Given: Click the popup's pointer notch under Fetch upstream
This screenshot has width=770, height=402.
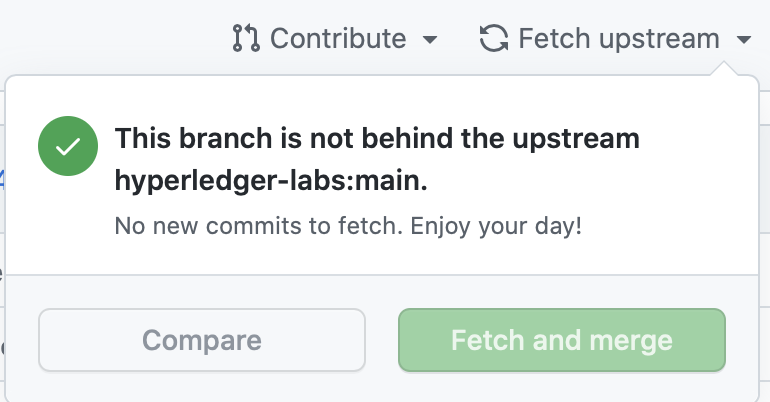Looking at the screenshot, I should pos(730,68).
